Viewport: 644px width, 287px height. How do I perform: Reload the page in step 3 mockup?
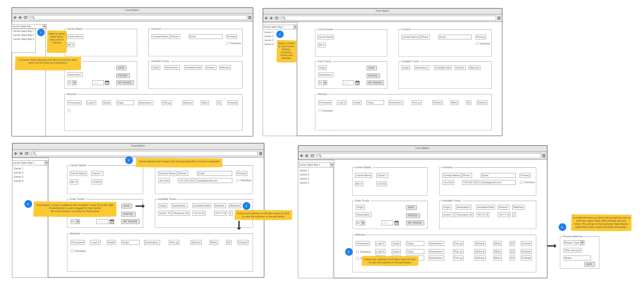(x=26, y=154)
